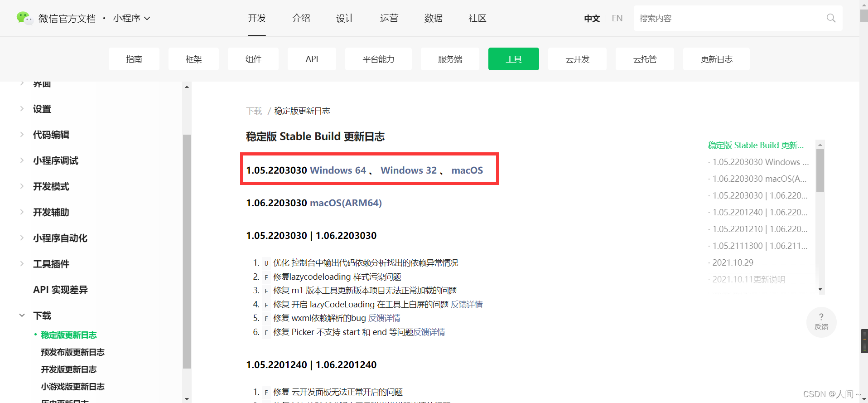Expand the 代码编辑 sidebar section
This screenshot has height=403, width=868.
(x=51, y=135)
